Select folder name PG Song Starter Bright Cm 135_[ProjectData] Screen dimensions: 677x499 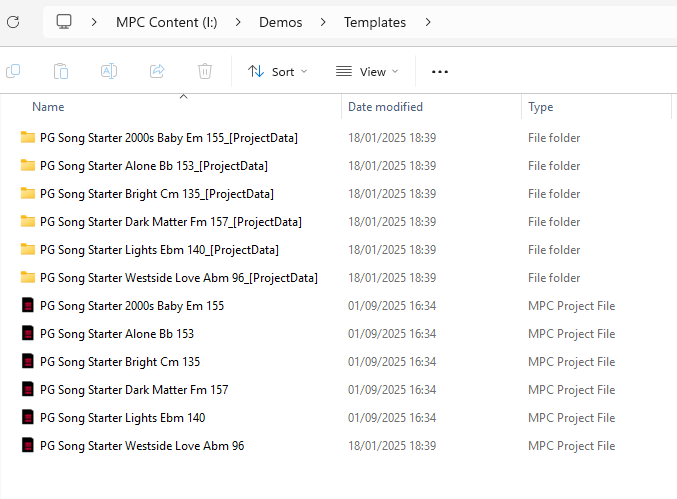pyautogui.click(x=157, y=194)
